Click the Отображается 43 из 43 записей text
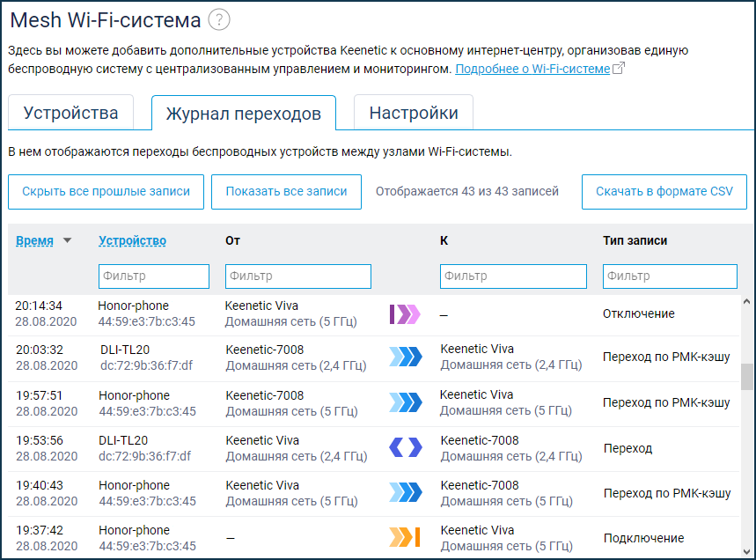 pyautogui.click(x=467, y=191)
